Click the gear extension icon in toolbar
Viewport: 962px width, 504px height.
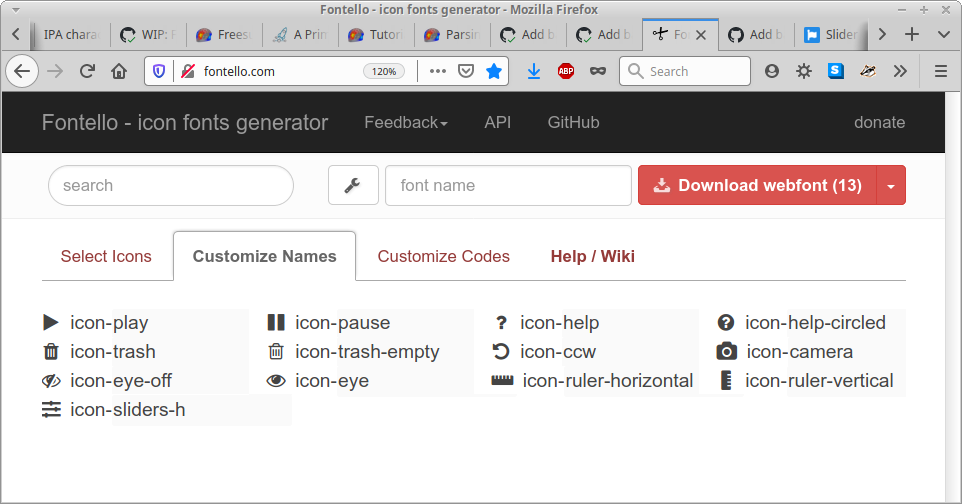click(x=804, y=72)
